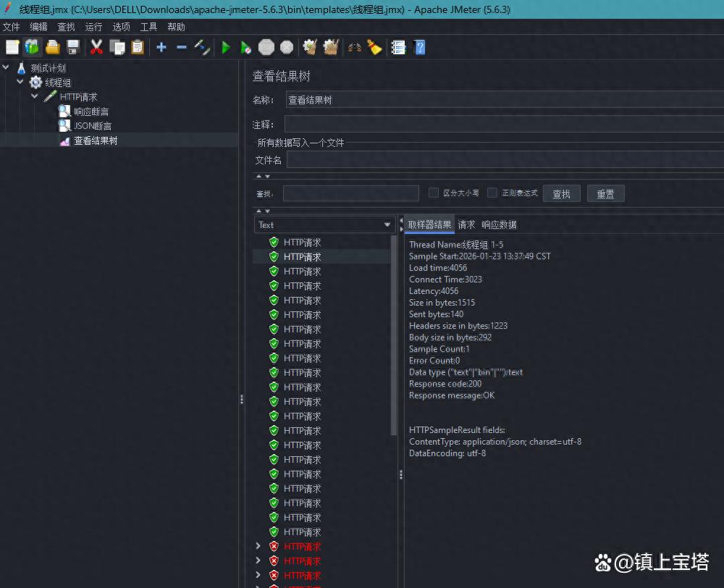Click the Cut scissors icon
This screenshot has width=724, height=588.
pyautogui.click(x=96, y=47)
